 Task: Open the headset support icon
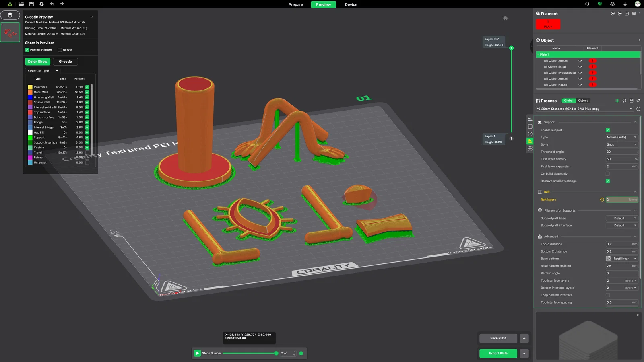coord(587,4)
